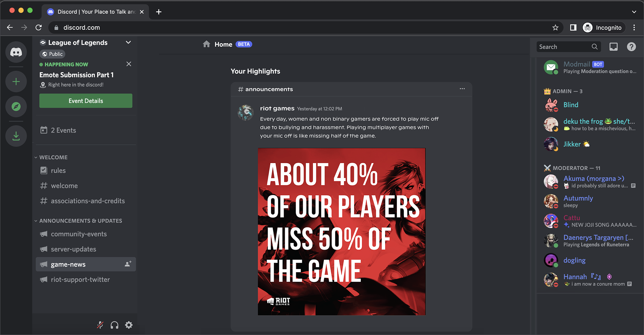Bookmark page with star icon
The width and height of the screenshot is (644, 335).
click(555, 27)
